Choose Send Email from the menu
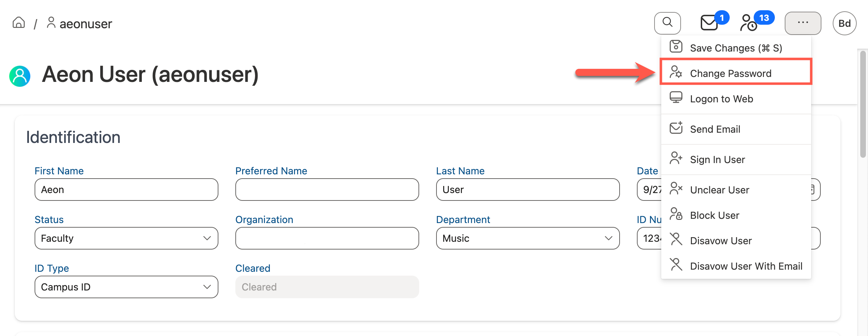The width and height of the screenshot is (868, 336). click(x=715, y=129)
